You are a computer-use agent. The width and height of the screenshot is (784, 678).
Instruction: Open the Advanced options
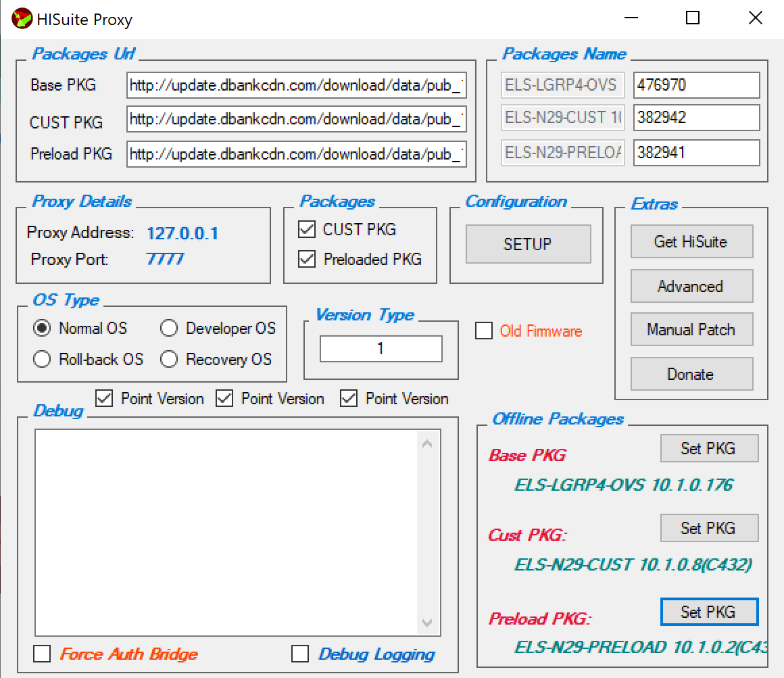[691, 286]
